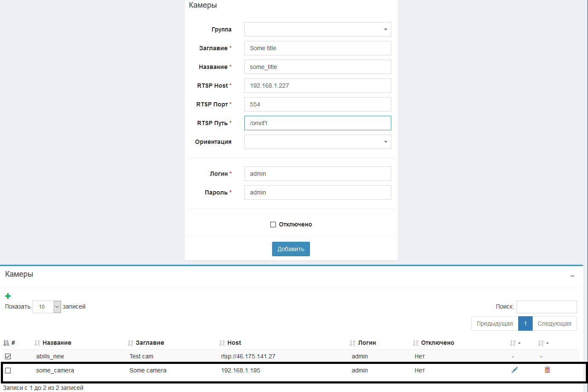The height and width of the screenshot is (392, 588).
Task: Edit some_camera with the pencil icon
Action: click(514, 370)
